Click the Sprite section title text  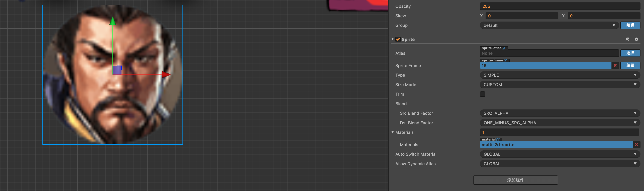[408, 39]
